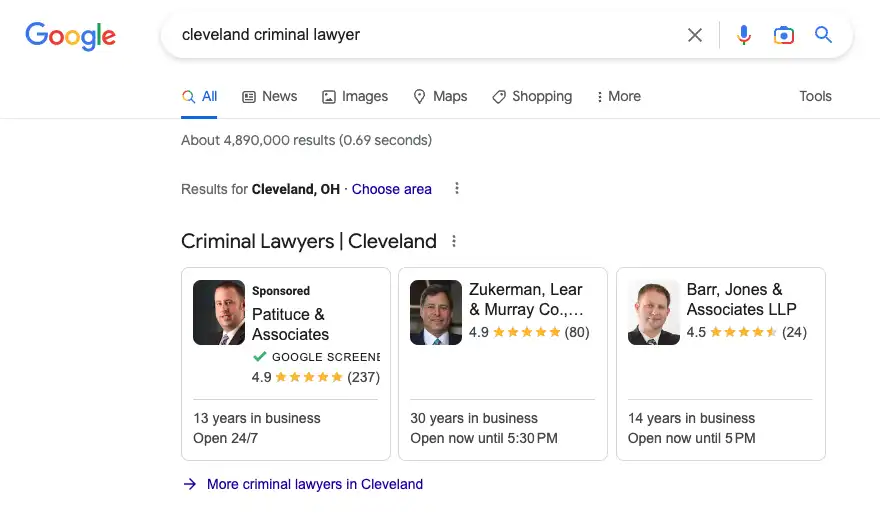Clear the search box text

point(695,35)
